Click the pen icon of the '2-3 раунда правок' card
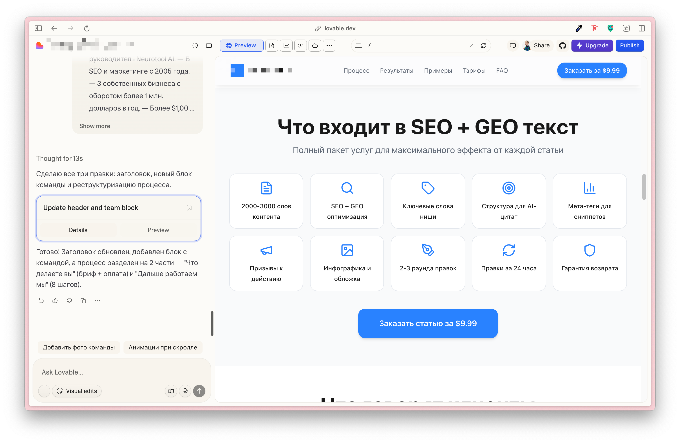Viewport: 680px width, 443px height. (428, 250)
